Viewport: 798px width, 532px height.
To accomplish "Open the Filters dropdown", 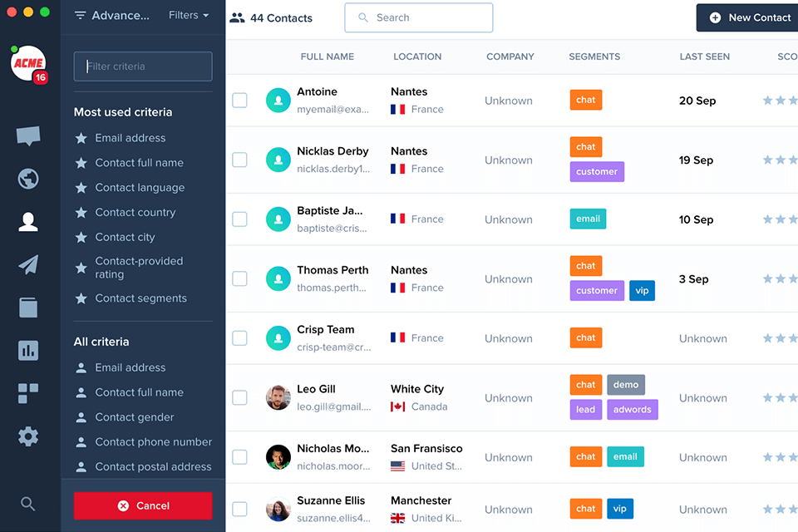I will click(x=189, y=15).
